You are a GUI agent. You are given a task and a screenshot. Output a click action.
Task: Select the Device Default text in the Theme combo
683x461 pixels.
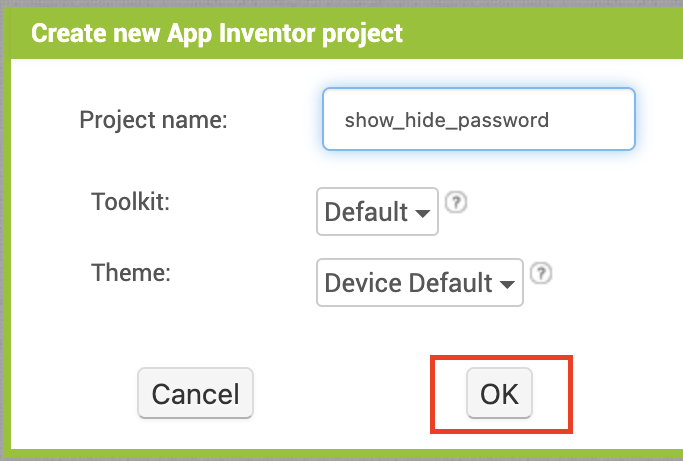409,283
